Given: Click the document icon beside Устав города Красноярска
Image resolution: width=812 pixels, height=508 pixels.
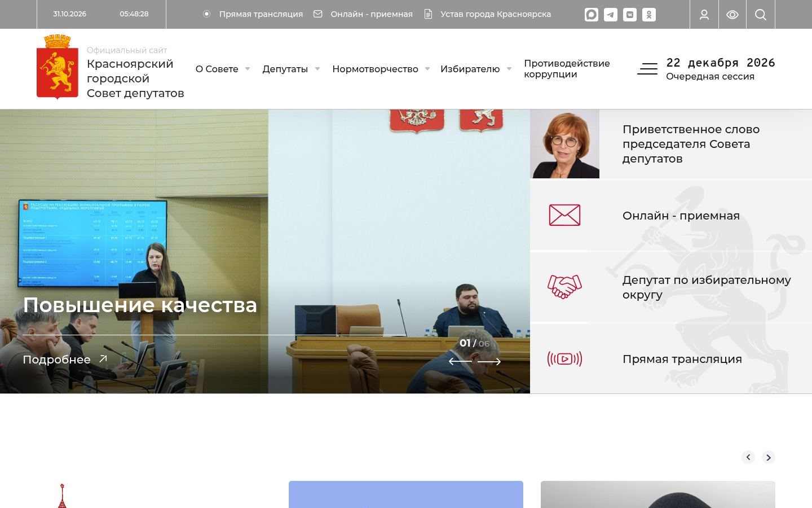Looking at the screenshot, I should pyautogui.click(x=429, y=14).
